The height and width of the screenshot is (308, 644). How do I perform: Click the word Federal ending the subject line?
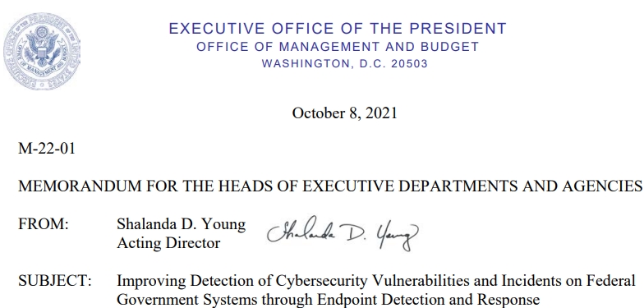pyautogui.click(x=611, y=281)
